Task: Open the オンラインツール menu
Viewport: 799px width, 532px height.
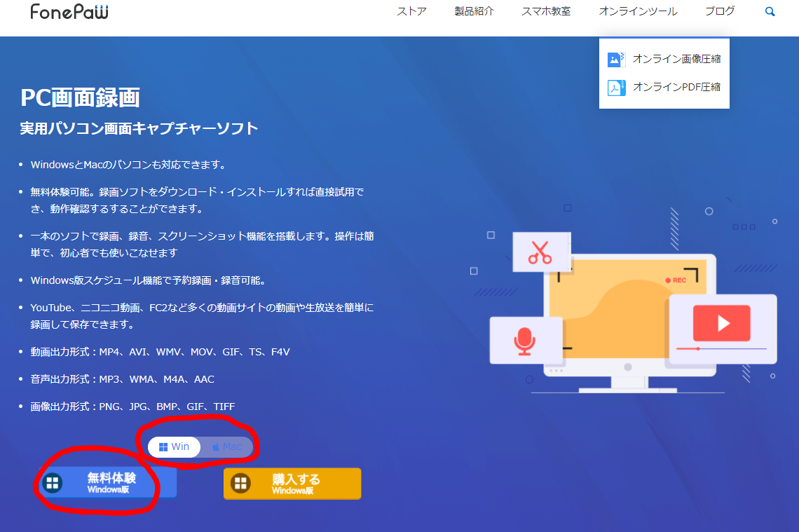Action: click(638, 11)
